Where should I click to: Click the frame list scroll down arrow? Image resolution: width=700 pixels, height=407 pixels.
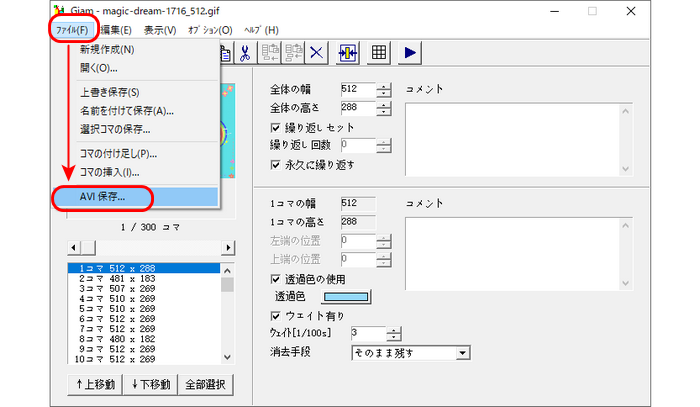(x=227, y=357)
